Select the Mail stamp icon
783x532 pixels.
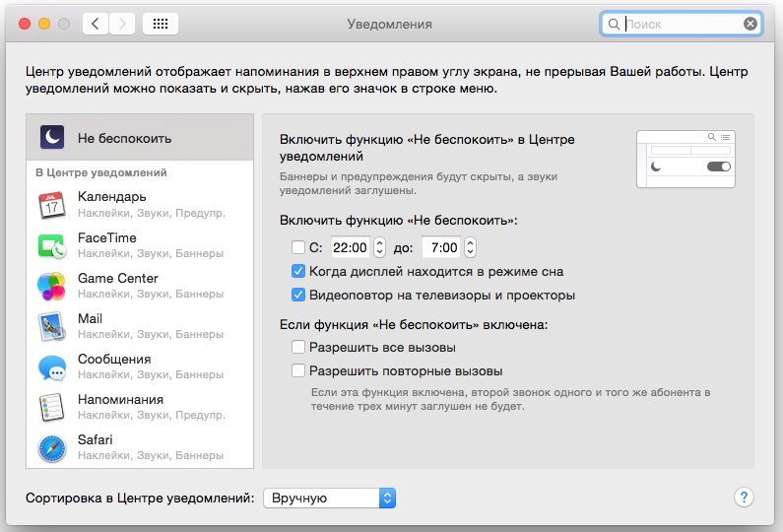(x=51, y=326)
